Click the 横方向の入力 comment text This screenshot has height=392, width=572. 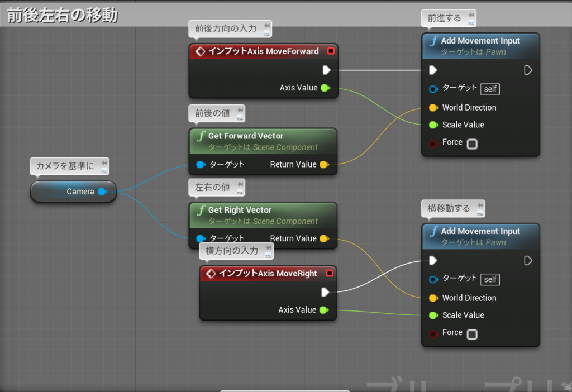point(232,251)
